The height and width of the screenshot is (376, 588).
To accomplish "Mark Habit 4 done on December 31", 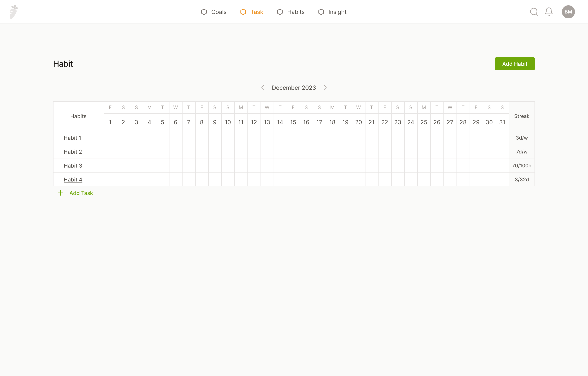I will [x=502, y=179].
